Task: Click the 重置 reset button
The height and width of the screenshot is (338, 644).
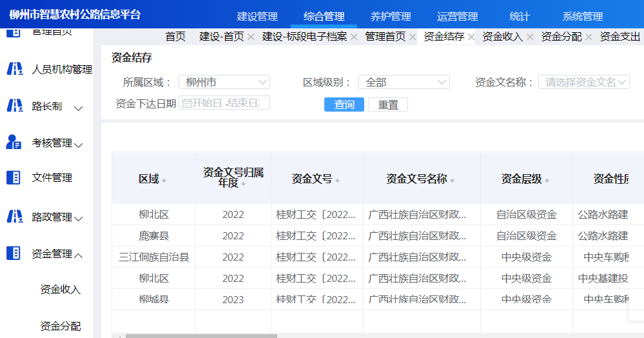Action: (388, 104)
